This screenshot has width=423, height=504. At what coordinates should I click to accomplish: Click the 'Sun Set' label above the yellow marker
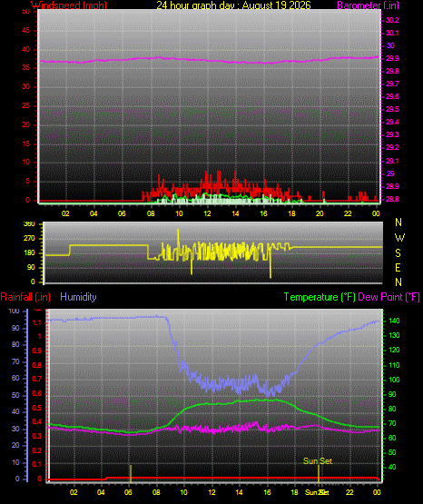pyautogui.click(x=318, y=461)
